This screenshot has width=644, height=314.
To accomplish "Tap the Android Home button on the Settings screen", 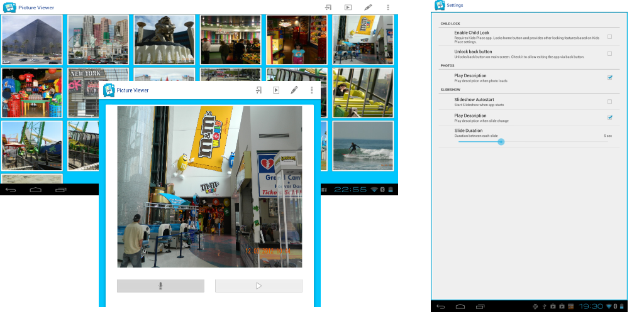I will coord(460,306).
